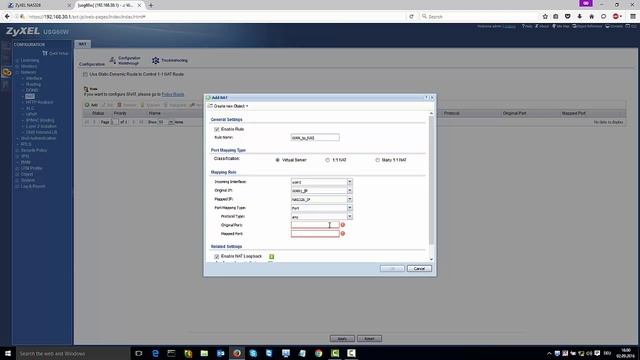The image size is (640, 360).
Task: Open the Port Mapping Type dropdown
Action: 349,208
